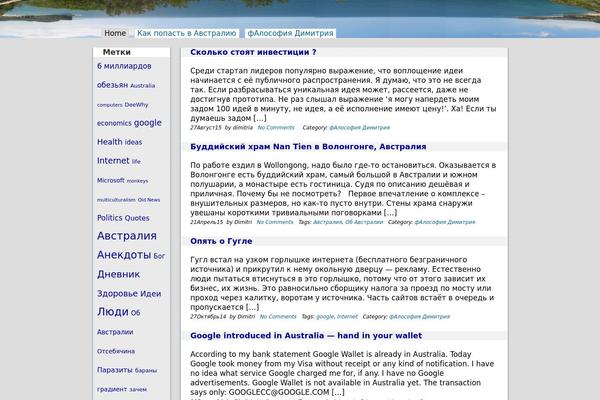Select the 'Идеи' tag
The width and height of the screenshot is (600, 400).
(x=150, y=294)
